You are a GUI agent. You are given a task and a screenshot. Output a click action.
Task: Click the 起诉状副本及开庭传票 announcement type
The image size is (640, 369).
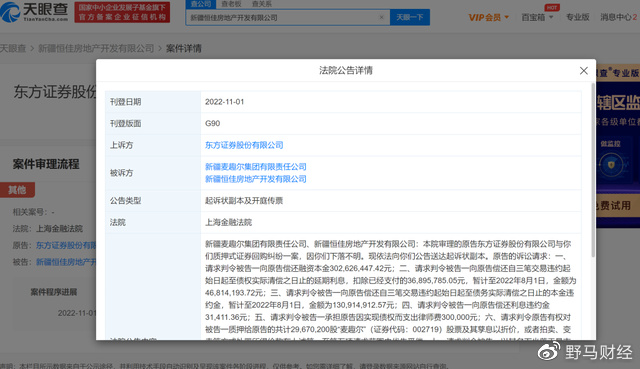click(x=244, y=200)
